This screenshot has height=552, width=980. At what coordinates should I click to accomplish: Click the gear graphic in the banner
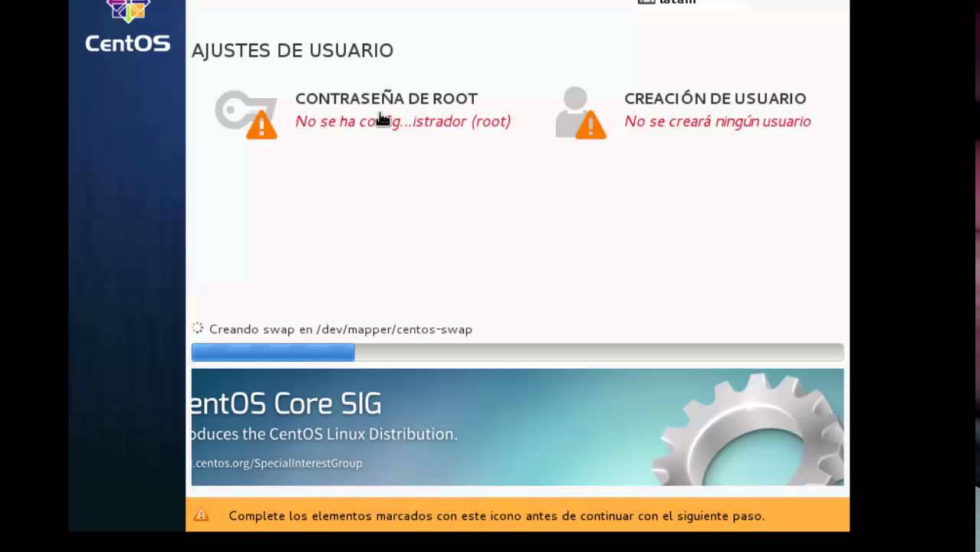pos(748,429)
